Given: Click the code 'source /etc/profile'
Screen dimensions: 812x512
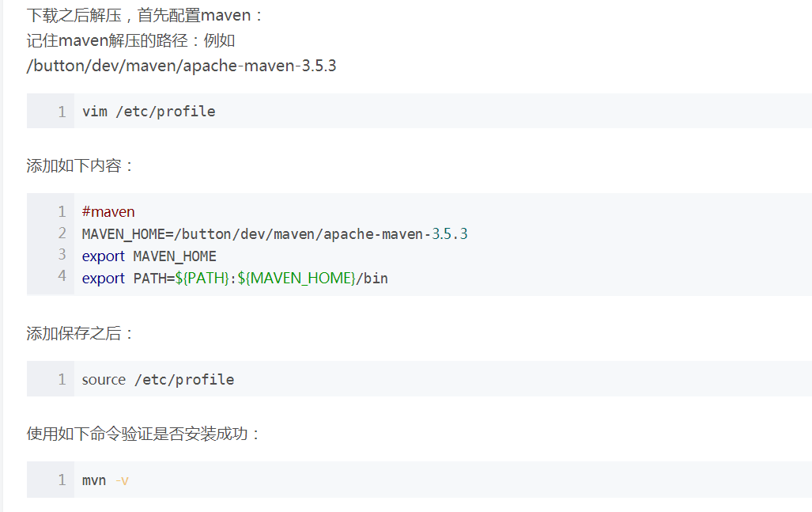Looking at the screenshot, I should pyautogui.click(x=158, y=379).
